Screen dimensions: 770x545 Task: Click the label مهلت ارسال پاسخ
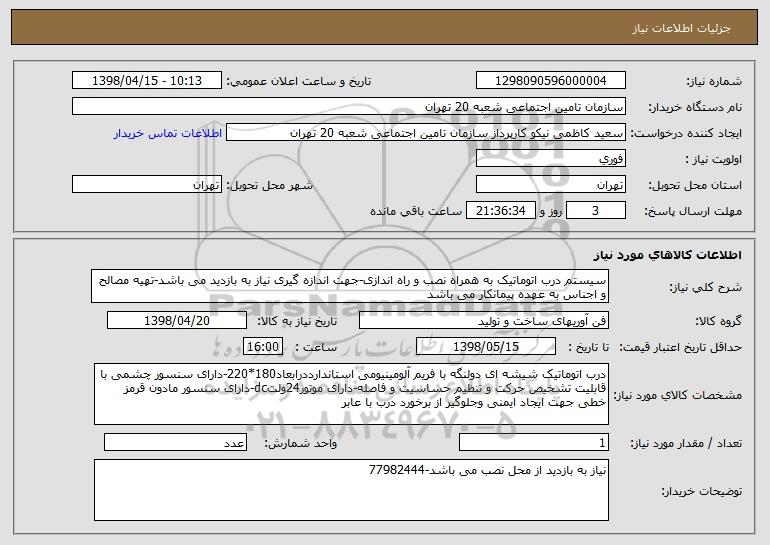[693, 211]
